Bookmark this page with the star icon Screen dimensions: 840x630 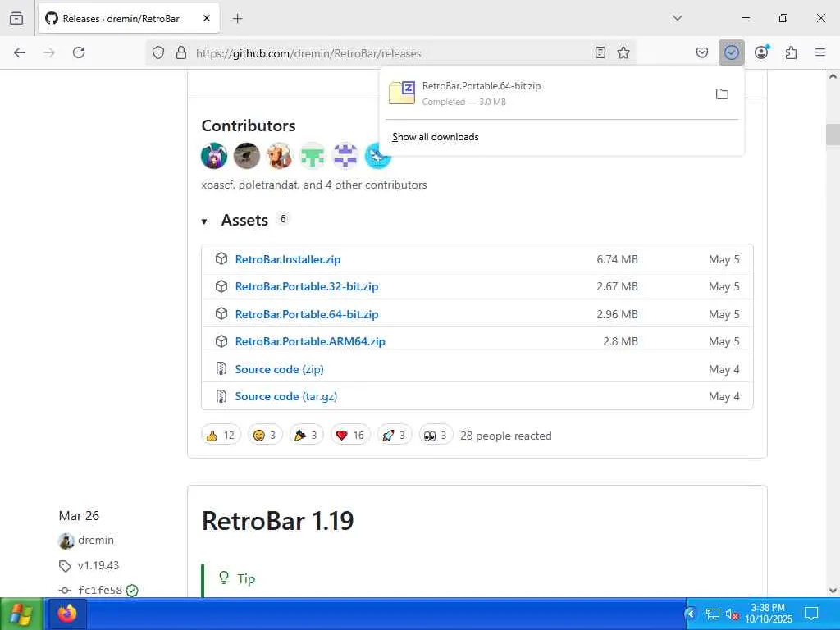623,52
